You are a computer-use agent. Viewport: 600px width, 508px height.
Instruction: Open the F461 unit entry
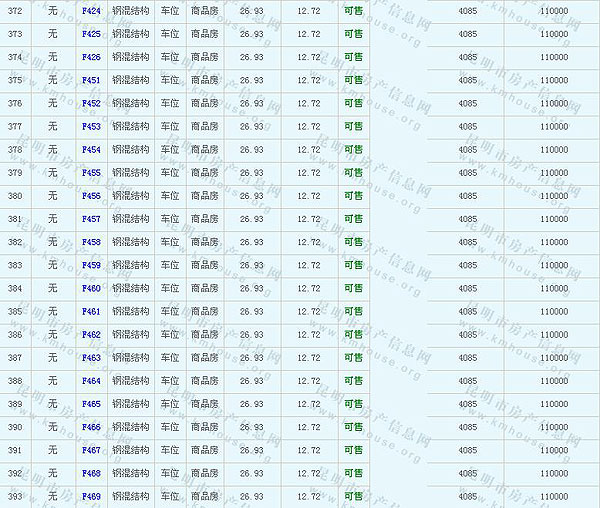[91, 312]
